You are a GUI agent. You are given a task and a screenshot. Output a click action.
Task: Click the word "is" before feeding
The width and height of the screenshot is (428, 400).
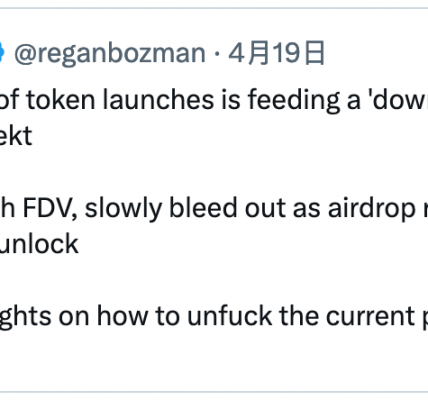pyautogui.click(x=231, y=100)
